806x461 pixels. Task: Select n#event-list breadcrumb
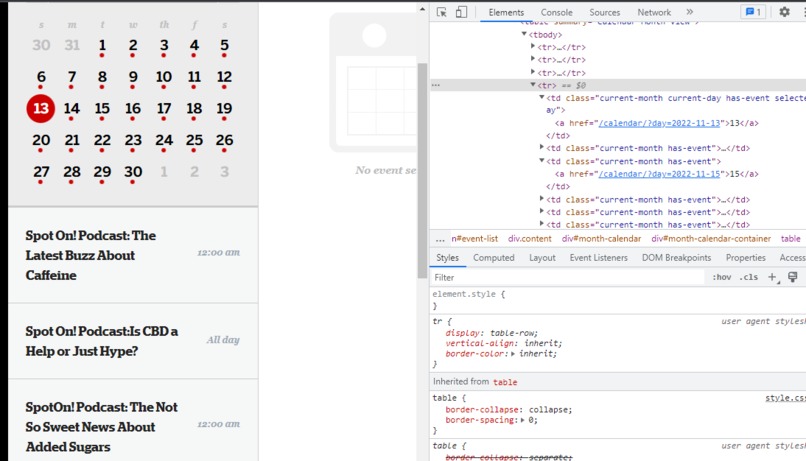click(x=474, y=239)
